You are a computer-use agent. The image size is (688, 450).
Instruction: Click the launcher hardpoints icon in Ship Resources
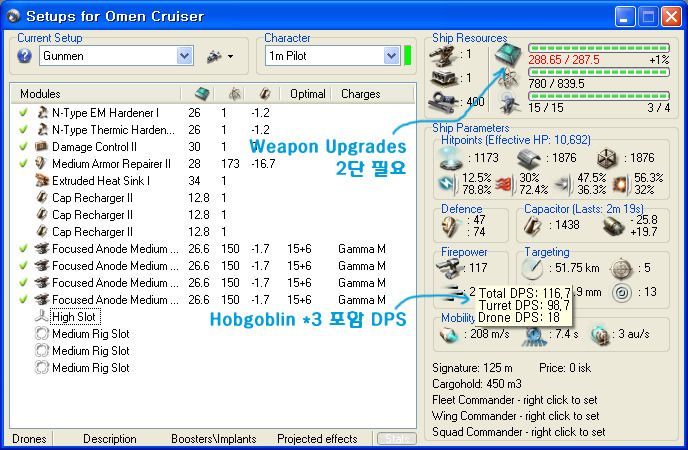click(x=444, y=79)
